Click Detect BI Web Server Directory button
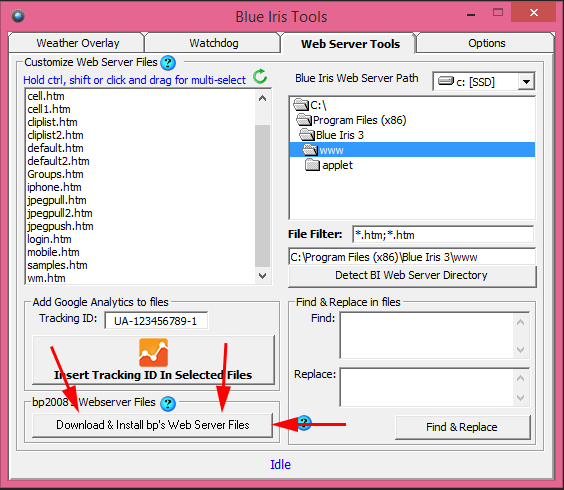The height and width of the screenshot is (490, 564). pos(412,276)
